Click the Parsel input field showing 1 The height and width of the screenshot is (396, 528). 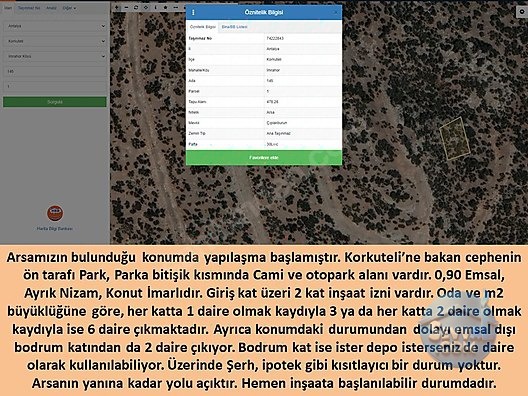pyautogui.click(x=55, y=87)
